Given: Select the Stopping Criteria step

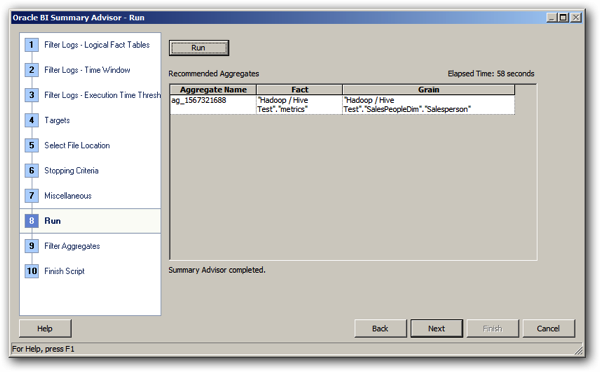Looking at the screenshot, I should coord(71,171).
